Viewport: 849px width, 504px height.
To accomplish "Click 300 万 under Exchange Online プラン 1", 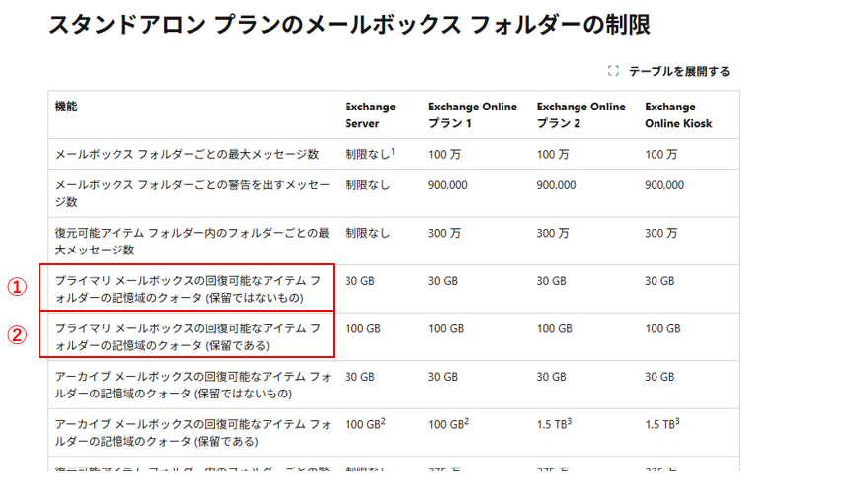I will [x=444, y=233].
